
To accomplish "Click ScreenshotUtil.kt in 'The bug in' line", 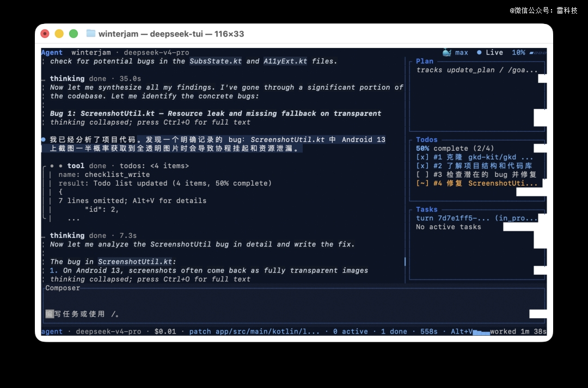I will (135, 262).
